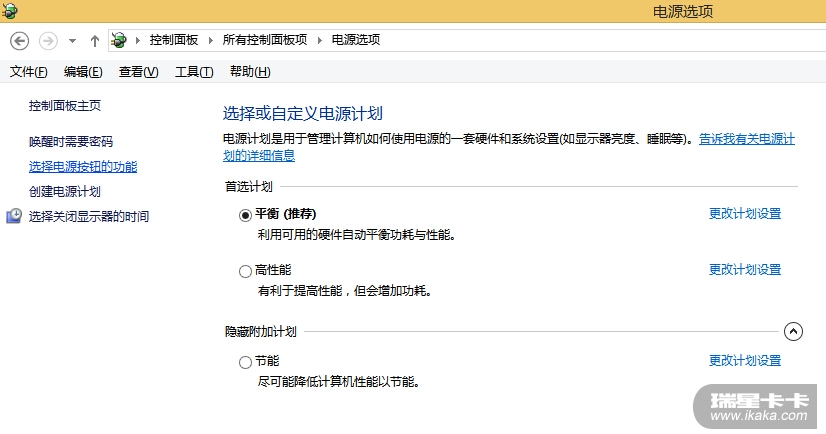Go to 控制面板主页

[65, 105]
